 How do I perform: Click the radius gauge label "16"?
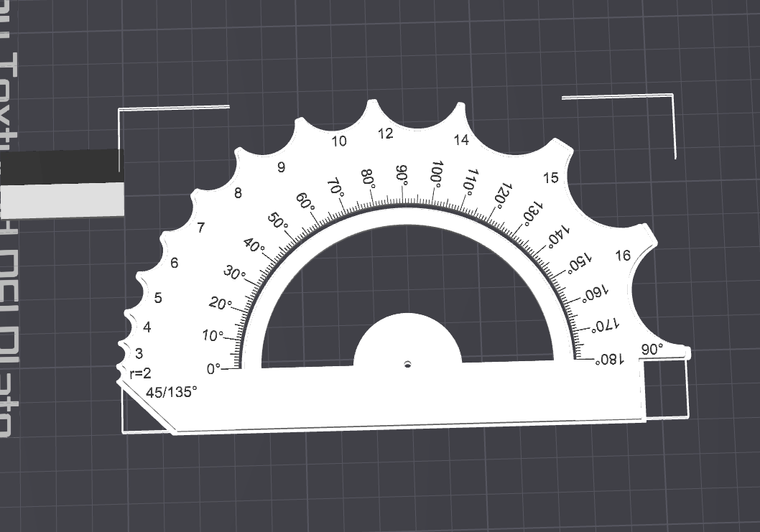[623, 255]
